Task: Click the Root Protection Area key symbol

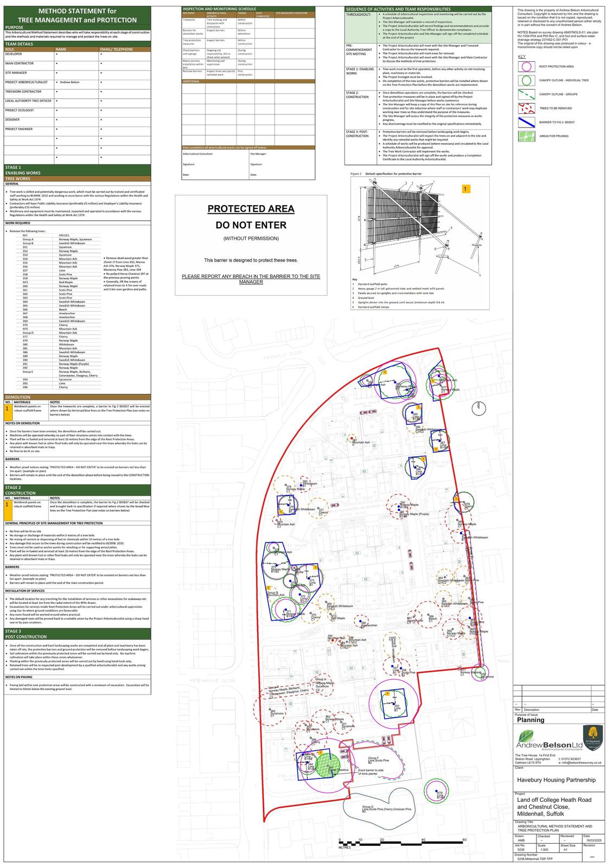Action: click(x=525, y=66)
